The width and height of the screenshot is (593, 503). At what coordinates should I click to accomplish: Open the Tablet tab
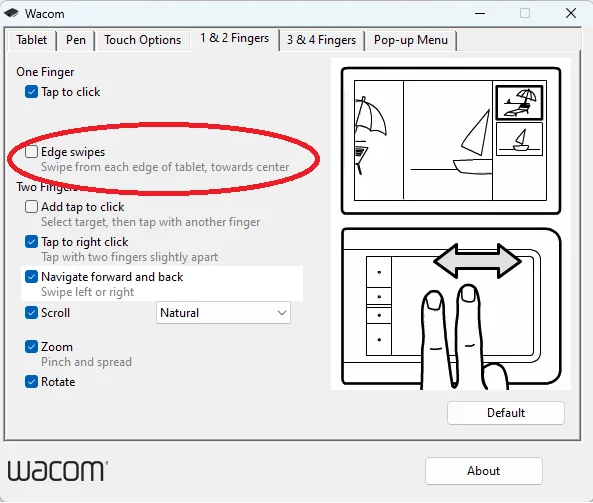(x=31, y=40)
